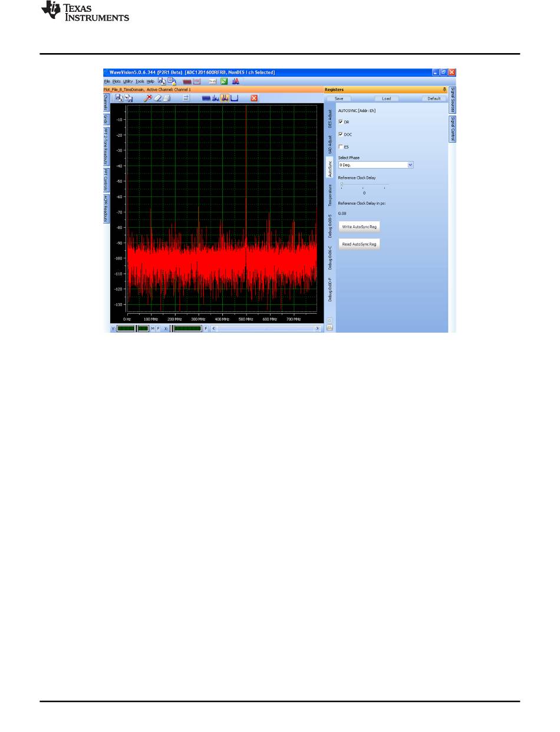Switch to I/AD Adjust register tab

click(330, 145)
